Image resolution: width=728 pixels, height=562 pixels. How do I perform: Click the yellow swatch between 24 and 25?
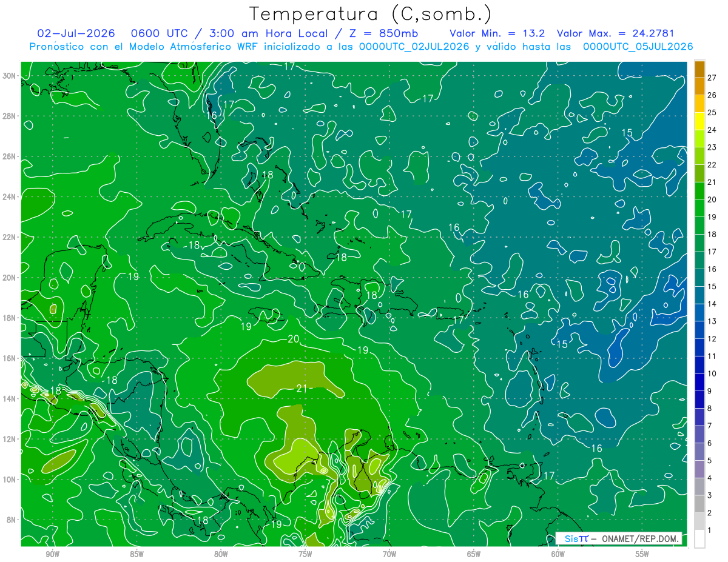click(x=699, y=121)
